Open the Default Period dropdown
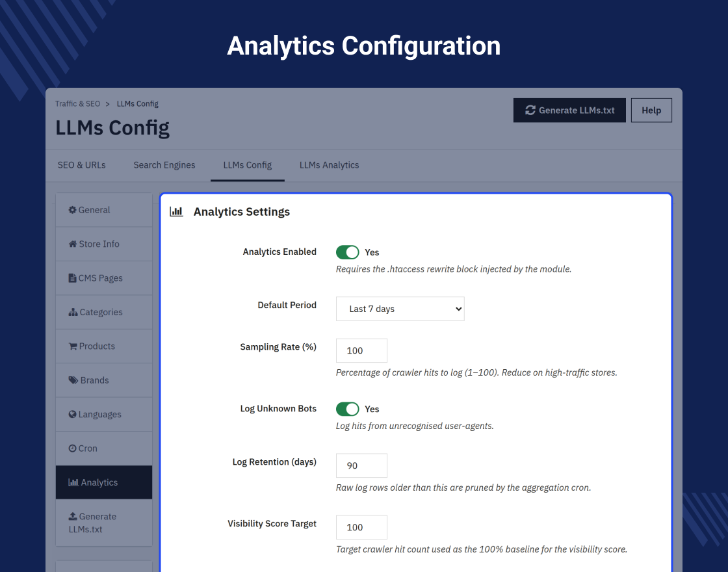Image resolution: width=728 pixels, height=572 pixels. pyautogui.click(x=400, y=309)
